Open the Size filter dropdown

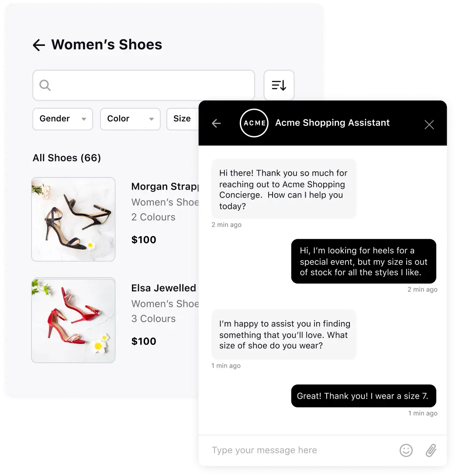(x=182, y=119)
